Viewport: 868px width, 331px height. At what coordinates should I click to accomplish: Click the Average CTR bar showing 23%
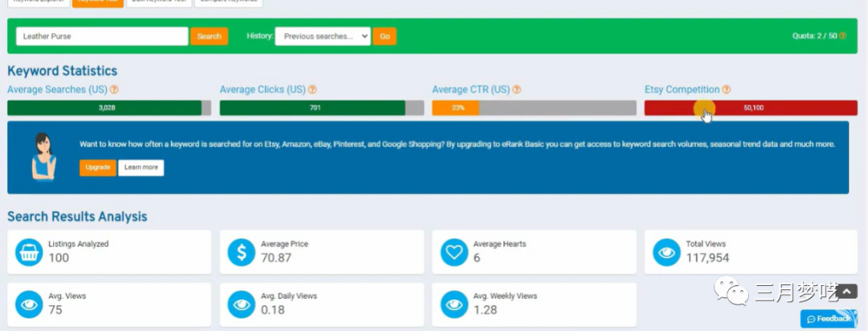[534, 108]
